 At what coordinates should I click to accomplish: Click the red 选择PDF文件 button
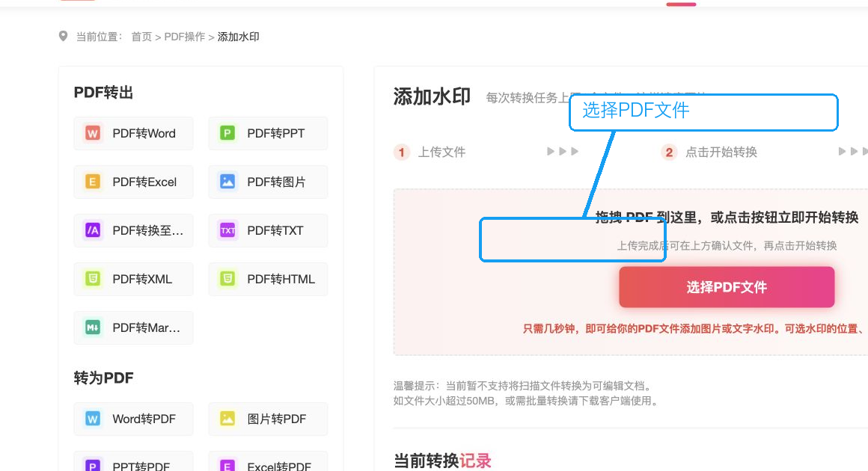click(727, 287)
